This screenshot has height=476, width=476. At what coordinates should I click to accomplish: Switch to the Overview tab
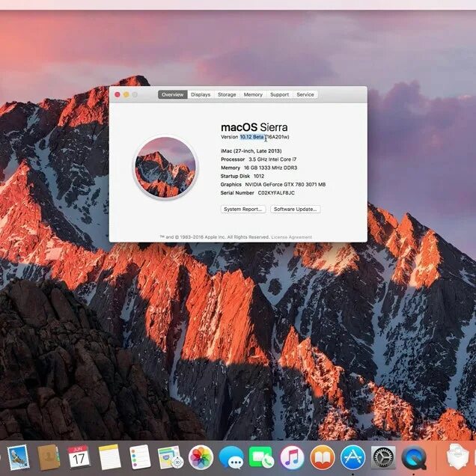point(172,95)
